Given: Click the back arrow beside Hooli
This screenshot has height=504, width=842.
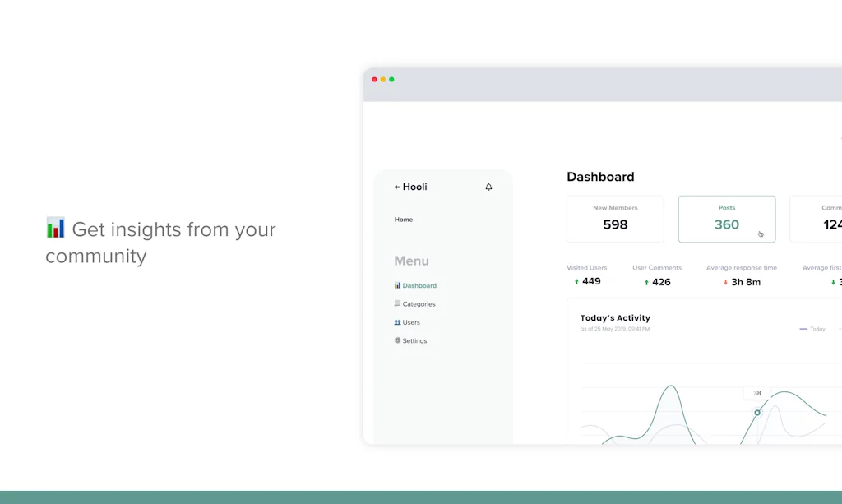Looking at the screenshot, I should point(396,187).
